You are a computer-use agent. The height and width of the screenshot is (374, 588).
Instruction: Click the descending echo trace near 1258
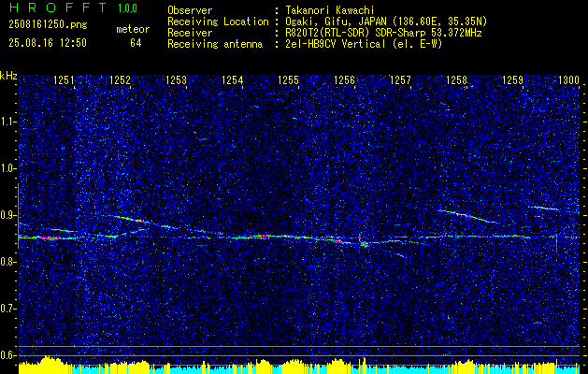pyautogui.click(x=467, y=216)
